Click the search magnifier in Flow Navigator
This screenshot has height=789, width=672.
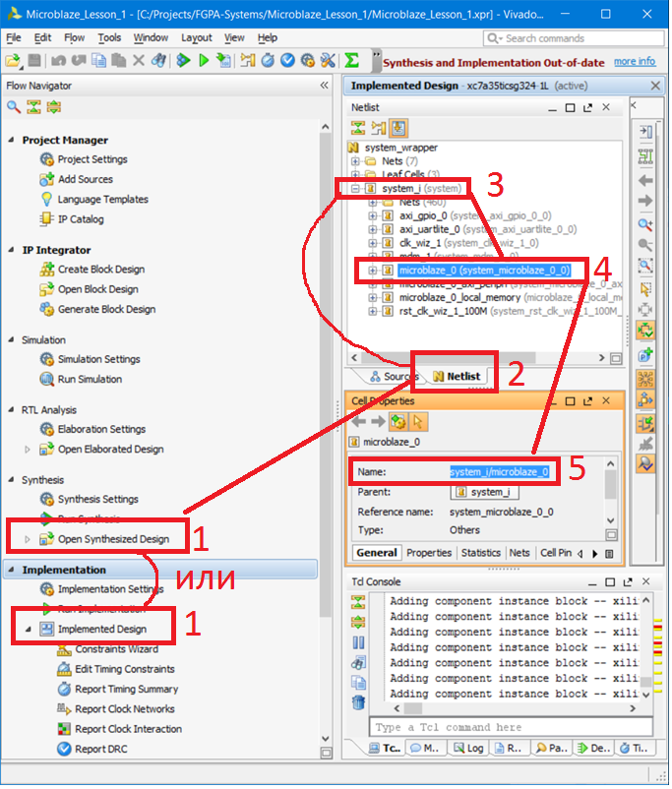pos(14,107)
